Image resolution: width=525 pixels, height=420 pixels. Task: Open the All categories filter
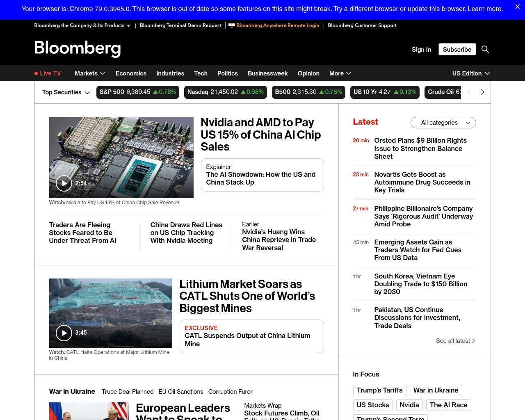click(443, 123)
